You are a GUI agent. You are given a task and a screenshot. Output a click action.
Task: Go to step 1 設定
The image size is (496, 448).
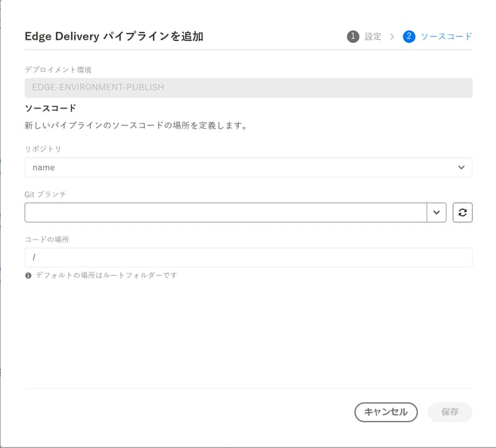tap(364, 36)
